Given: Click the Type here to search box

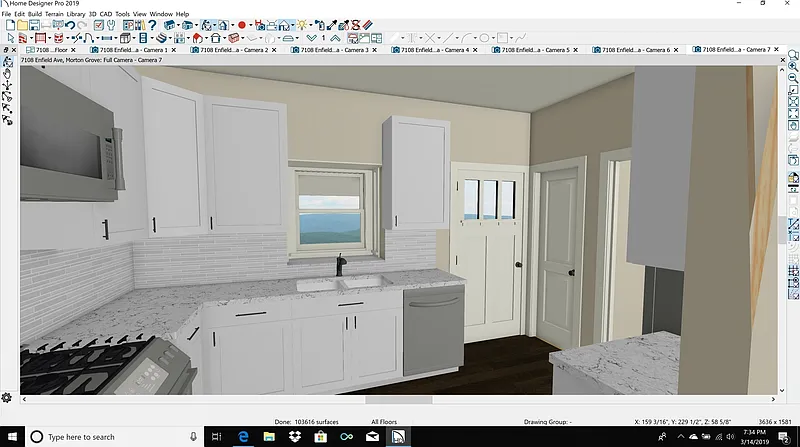Looking at the screenshot, I should pyautogui.click(x=115, y=437).
